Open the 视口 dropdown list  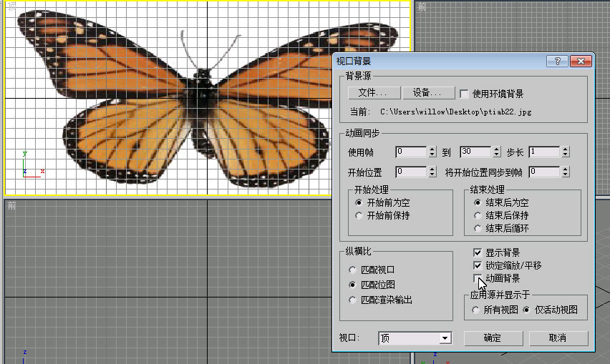coord(445,338)
